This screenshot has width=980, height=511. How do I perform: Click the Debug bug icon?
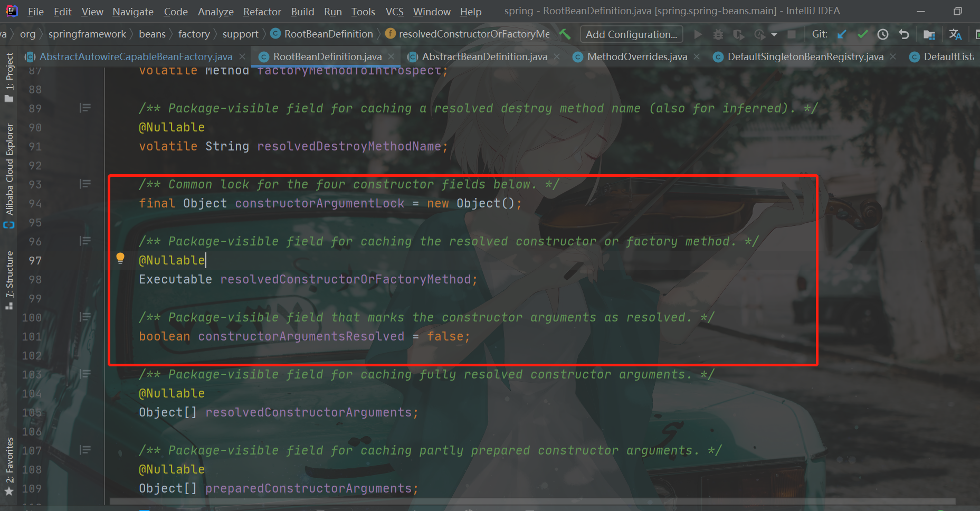718,34
